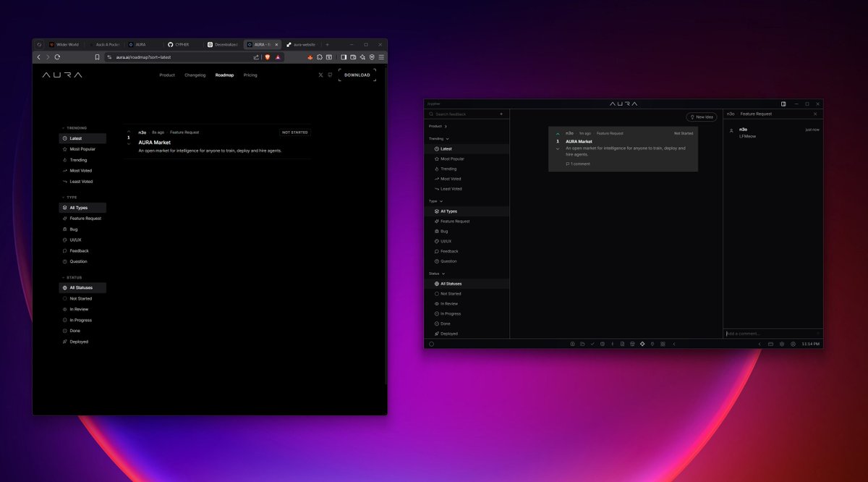
Task: Collapse the bottom toolbar with the left chevron
Action: (x=674, y=344)
